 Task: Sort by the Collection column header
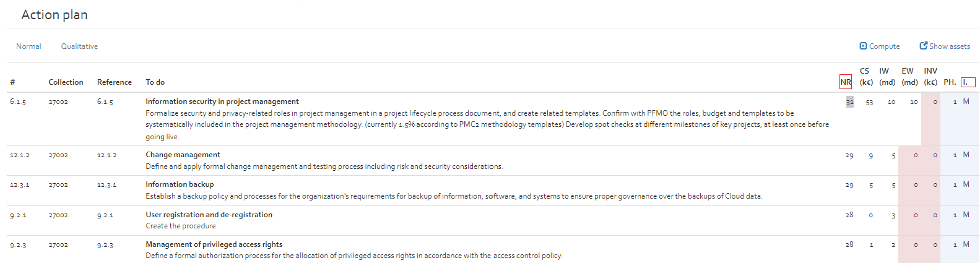66,82
